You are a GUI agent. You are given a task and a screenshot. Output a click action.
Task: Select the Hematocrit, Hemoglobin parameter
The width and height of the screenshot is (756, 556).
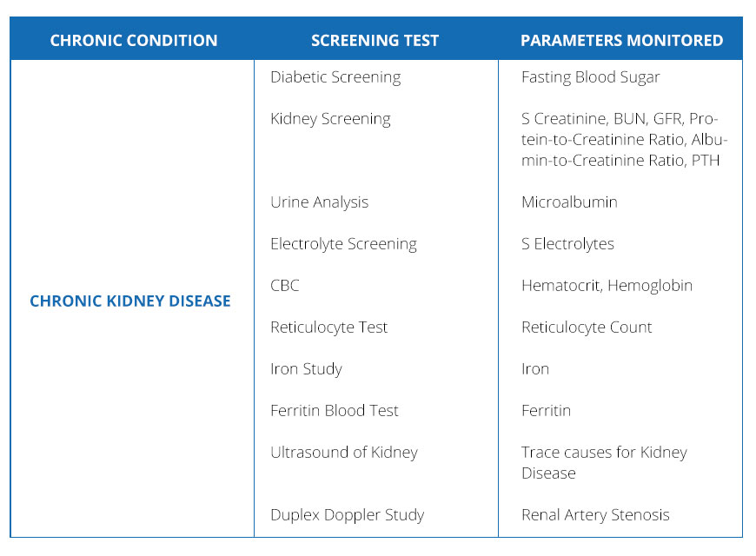click(607, 285)
